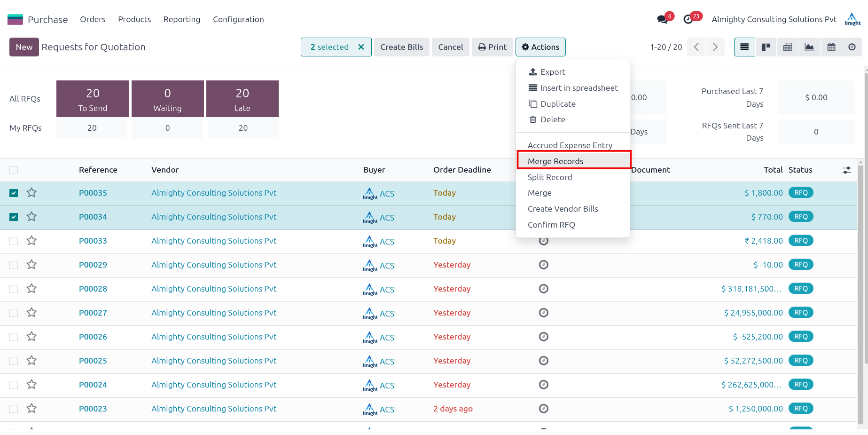
Task: Star the P00033 quotation as favorite
Action: point(31,241)
